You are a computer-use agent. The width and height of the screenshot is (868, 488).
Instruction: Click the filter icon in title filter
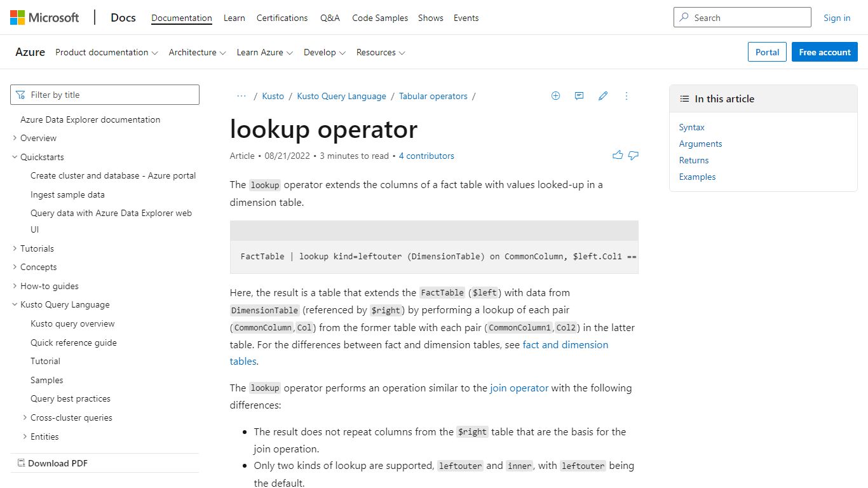(21, 95)
